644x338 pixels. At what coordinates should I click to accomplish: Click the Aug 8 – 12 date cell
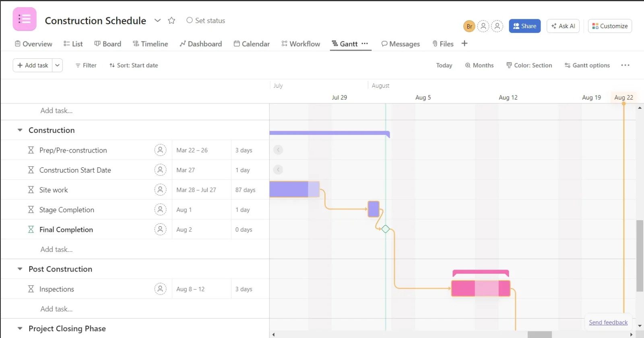point(201,289)
